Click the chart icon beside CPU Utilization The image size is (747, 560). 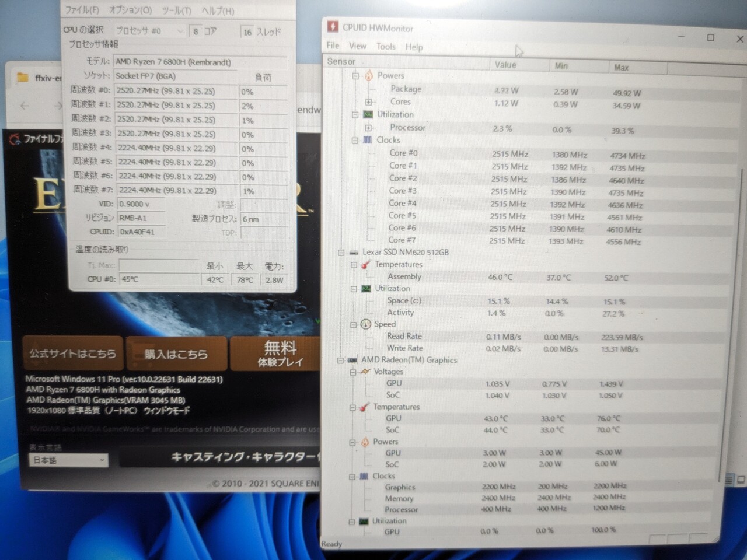click(x=368, y=114)
